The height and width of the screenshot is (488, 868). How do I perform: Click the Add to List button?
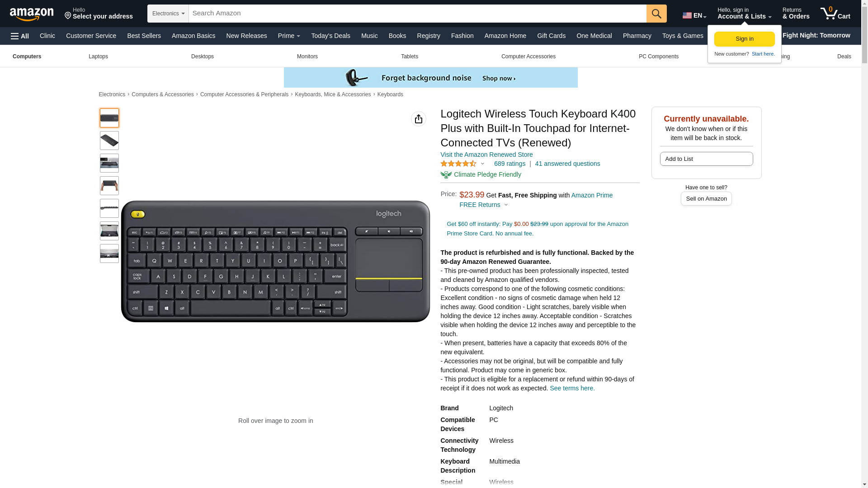tap(706, 159)
